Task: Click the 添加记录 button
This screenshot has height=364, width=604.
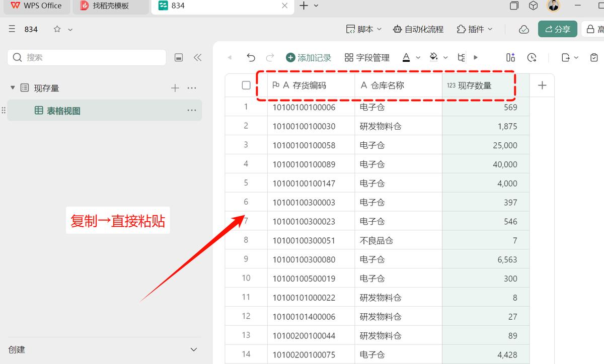Action: coord(309,58)
